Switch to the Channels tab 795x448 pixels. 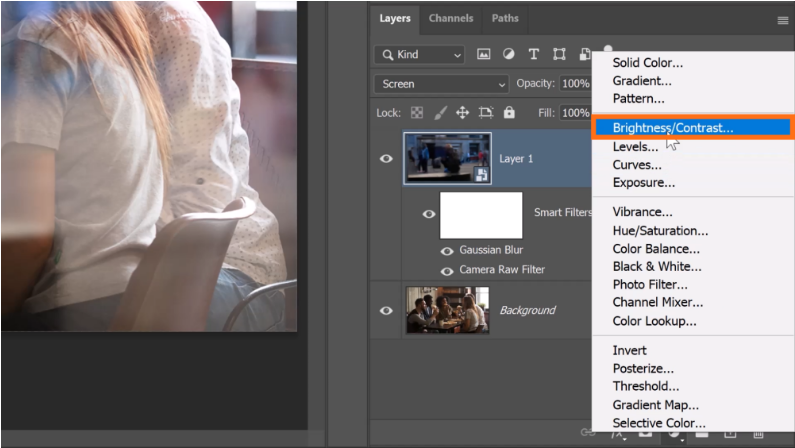pyautogui.click(x=451, y=19)
